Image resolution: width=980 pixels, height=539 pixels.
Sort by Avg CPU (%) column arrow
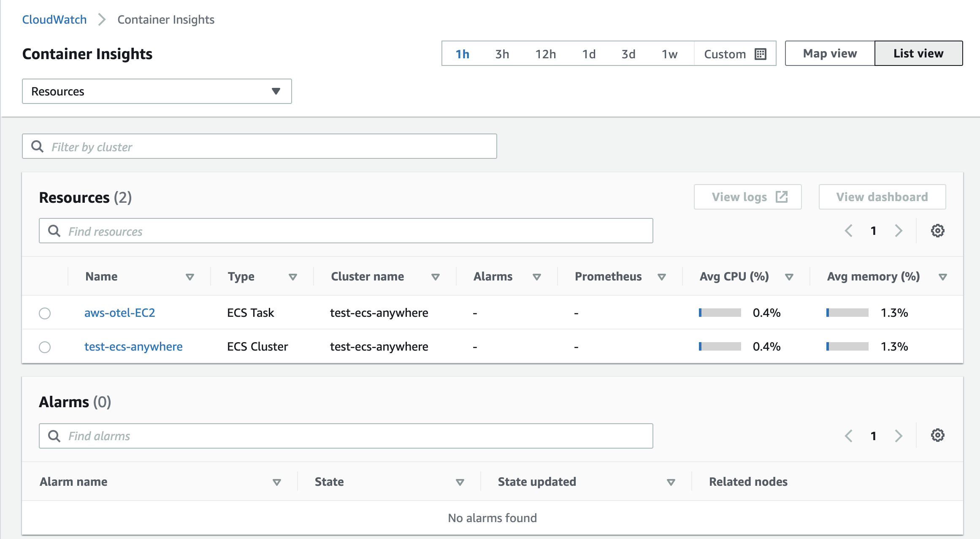point(789,277)
